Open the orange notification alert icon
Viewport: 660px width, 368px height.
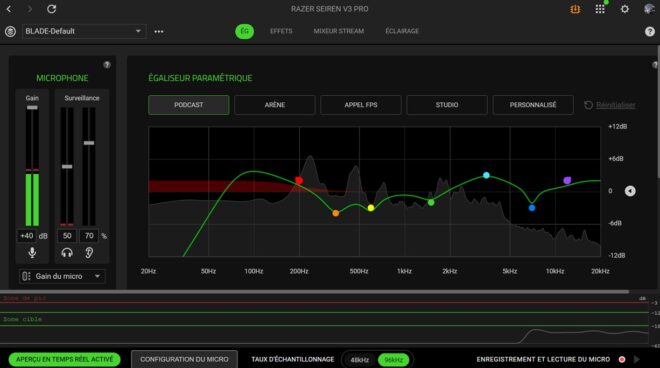click(x=575, y=9)
